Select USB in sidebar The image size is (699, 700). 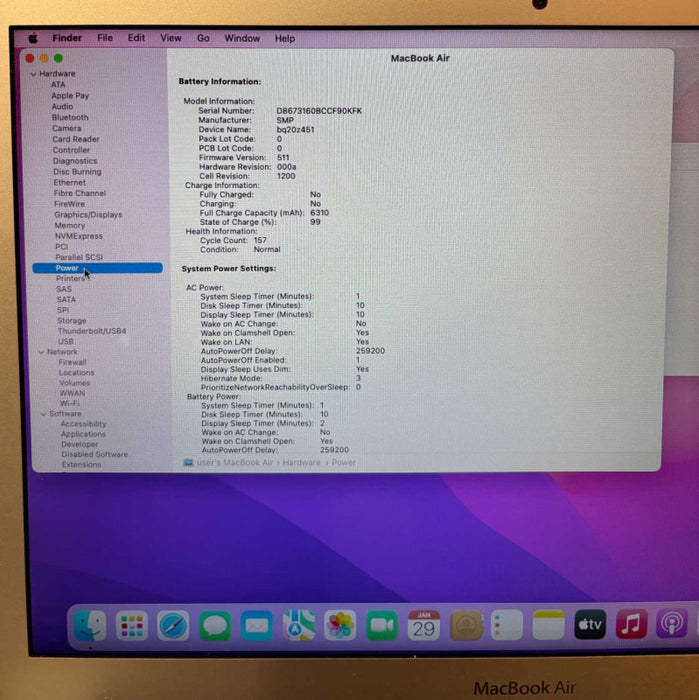tap(66, 342)
